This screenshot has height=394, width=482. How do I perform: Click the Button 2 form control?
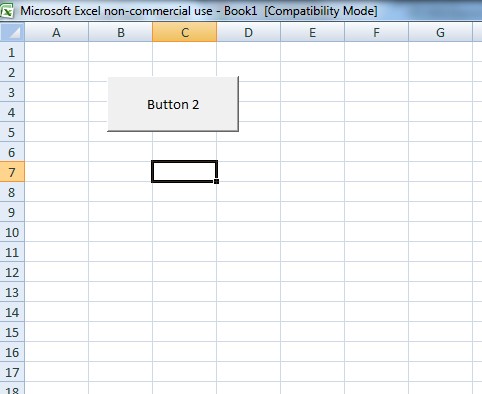(x=173, y=104)
